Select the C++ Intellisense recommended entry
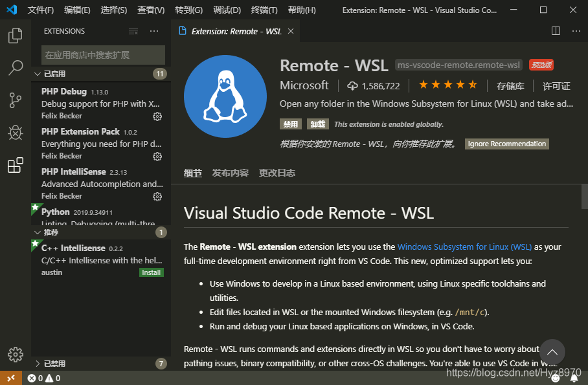The image size is (588, 385). point(101,259)
